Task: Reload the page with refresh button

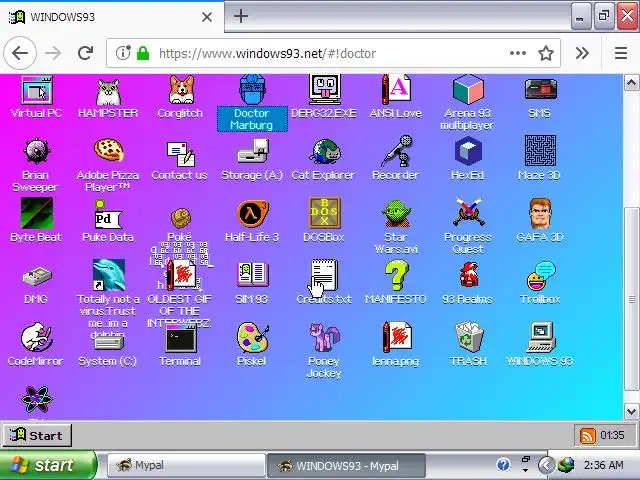Action: [85, 53]
